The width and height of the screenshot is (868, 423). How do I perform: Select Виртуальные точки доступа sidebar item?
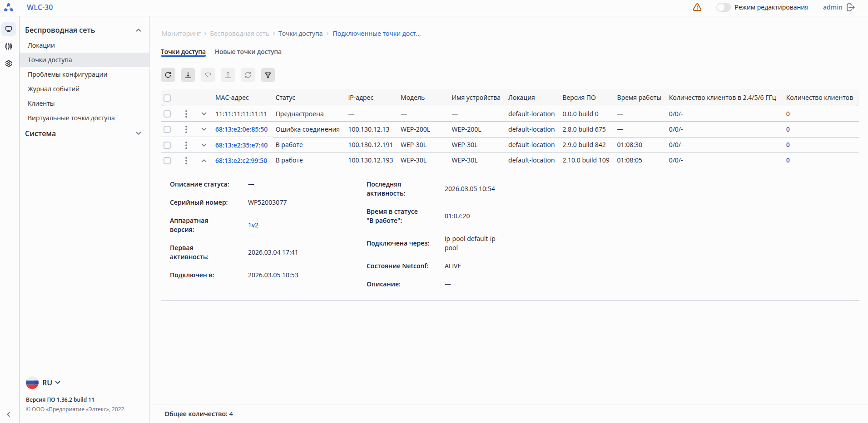tap(71, 118)
